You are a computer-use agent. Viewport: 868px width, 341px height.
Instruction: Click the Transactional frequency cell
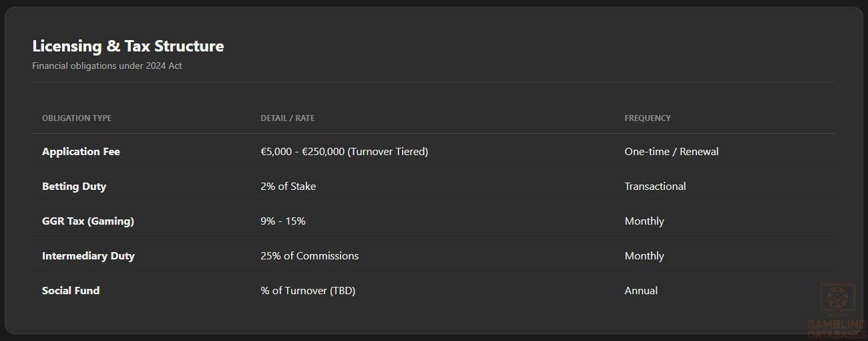click(x=655, y=187)
